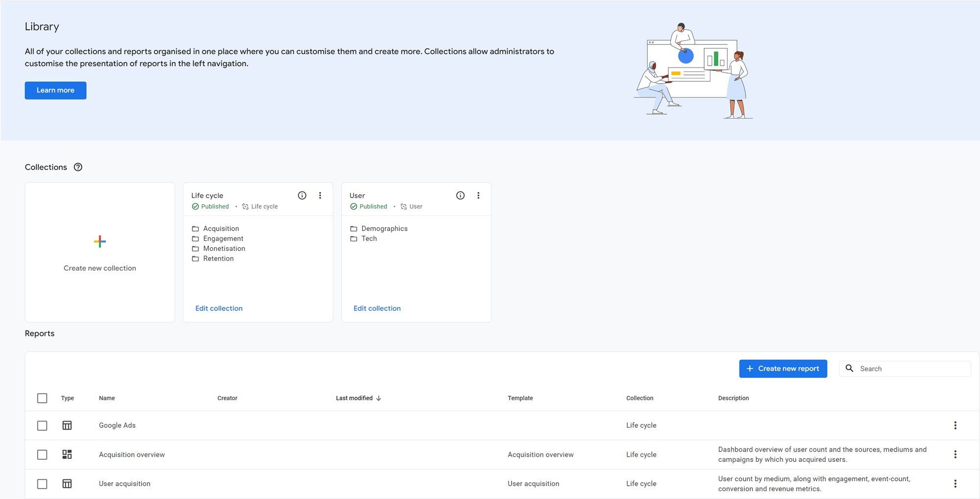
Task: Click the User acquisition template cell
Action: point(533,484)
